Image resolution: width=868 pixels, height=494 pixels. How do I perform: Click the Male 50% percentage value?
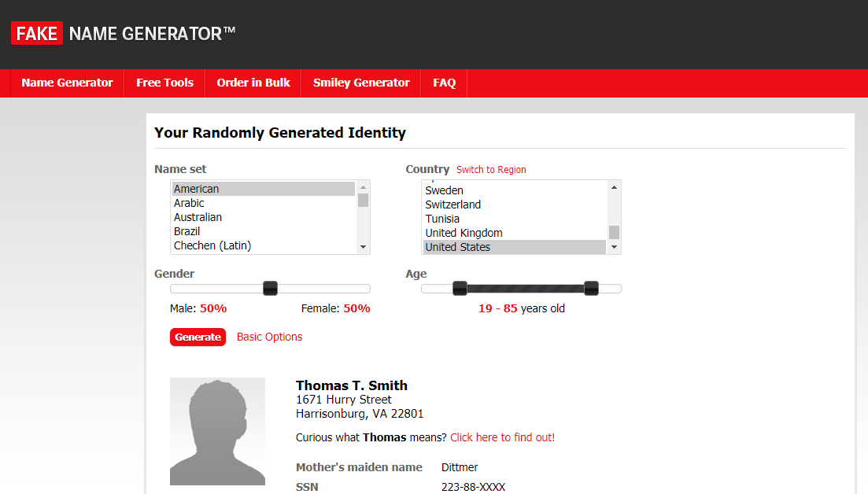click(x=213, y=308)
